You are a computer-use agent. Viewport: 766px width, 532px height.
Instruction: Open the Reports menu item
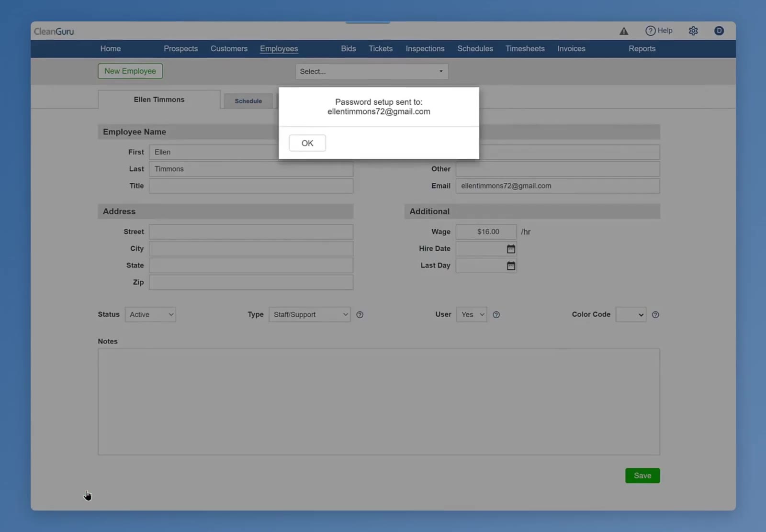pyautogui.click(x=642, y=49)
